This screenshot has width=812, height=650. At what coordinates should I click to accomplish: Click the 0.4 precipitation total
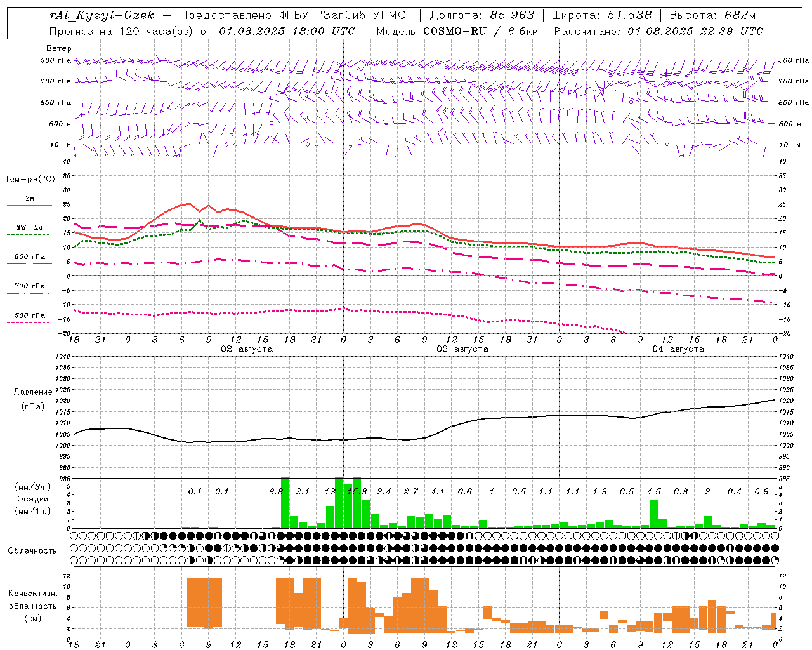[x=735, y=492]
